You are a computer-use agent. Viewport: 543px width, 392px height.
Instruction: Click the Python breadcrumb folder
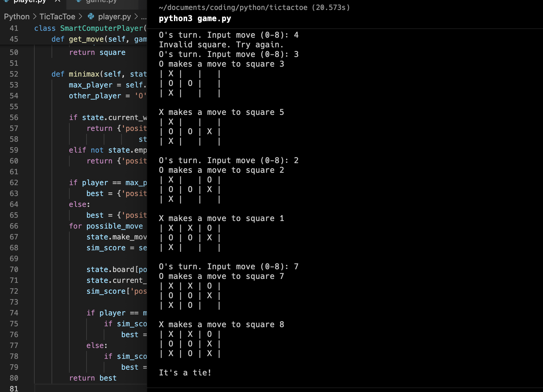coord(17,17)
